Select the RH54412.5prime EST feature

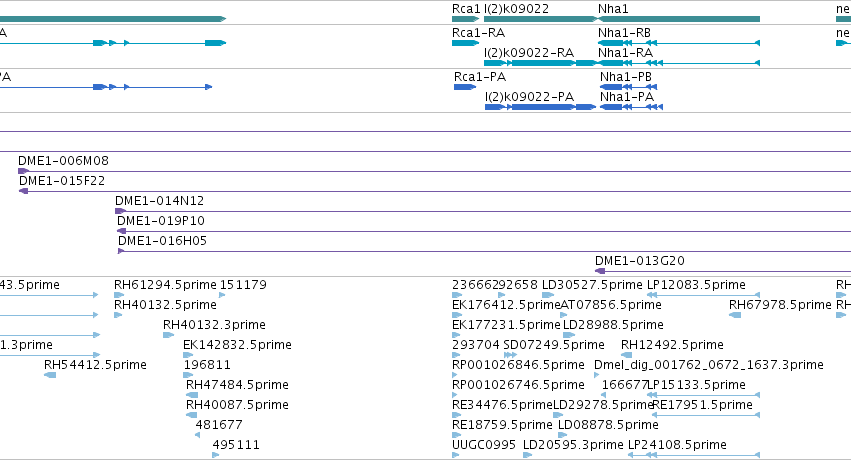pyautogui.click(x=50, y=375)
